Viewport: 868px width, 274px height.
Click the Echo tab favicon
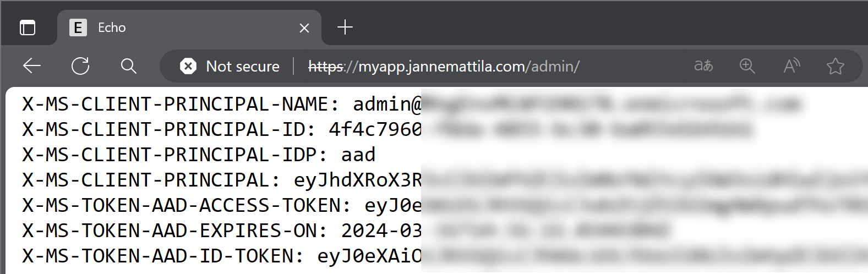pos(78,28)
